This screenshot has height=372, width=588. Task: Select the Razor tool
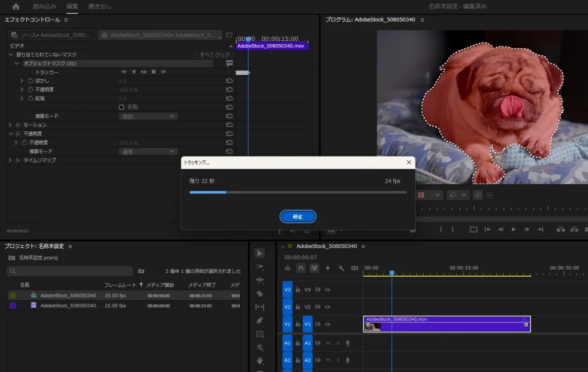(x=260, y=293)
